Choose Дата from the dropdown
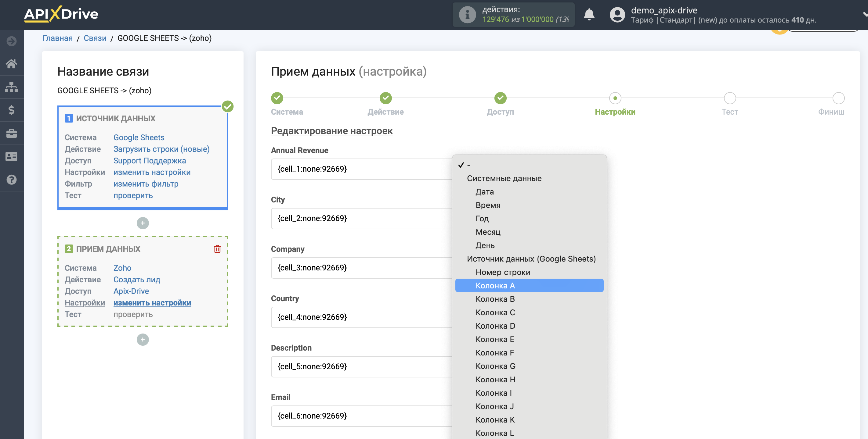Screen dimensions: 868x439 tap(529, 191)
